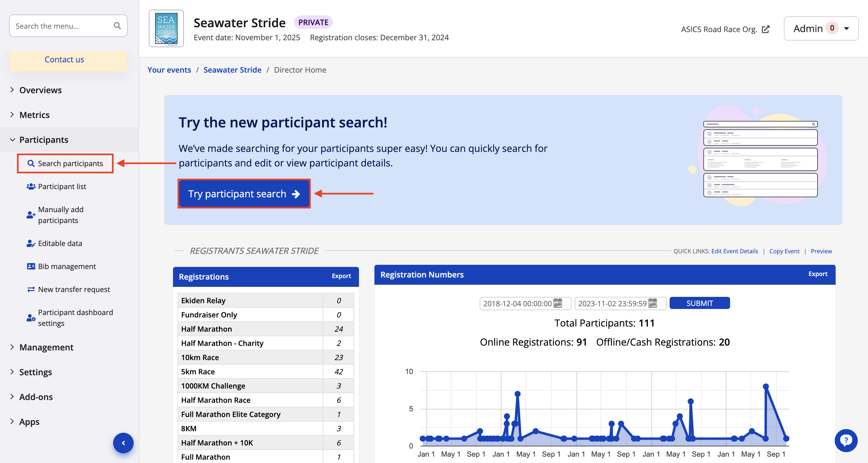The height and width of the screenshot is (463, 868).
Task: Export the Registration Numbers chart
Action: click(x=817, y=274)
